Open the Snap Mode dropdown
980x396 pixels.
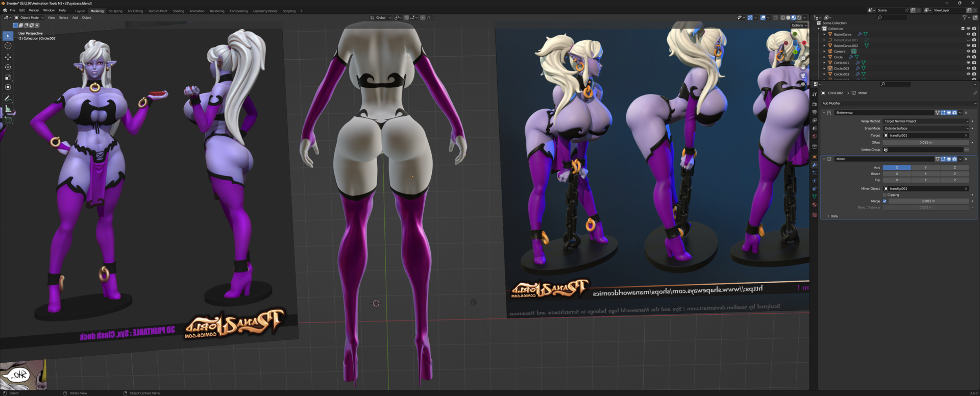pos(926,128)
